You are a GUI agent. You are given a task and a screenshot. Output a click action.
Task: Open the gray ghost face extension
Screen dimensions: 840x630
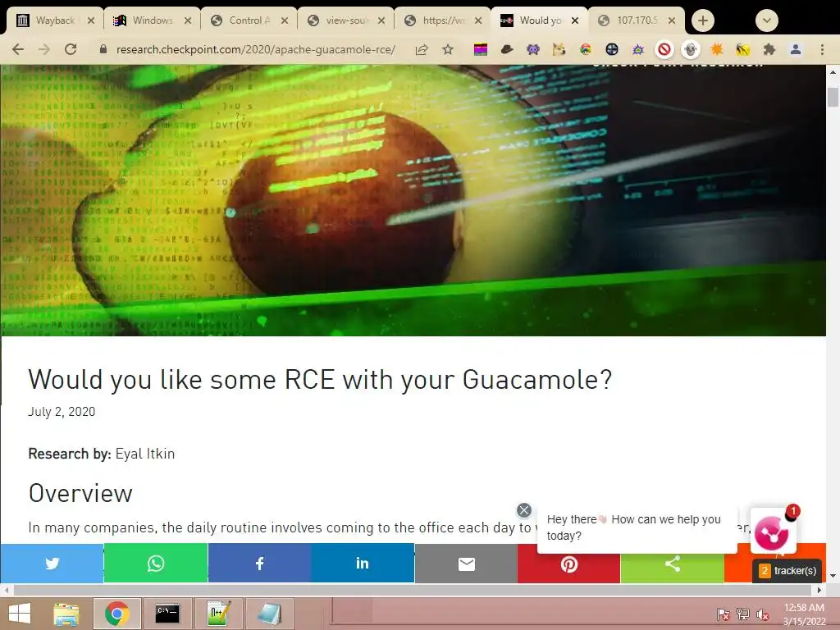click(x=691, y=50)
